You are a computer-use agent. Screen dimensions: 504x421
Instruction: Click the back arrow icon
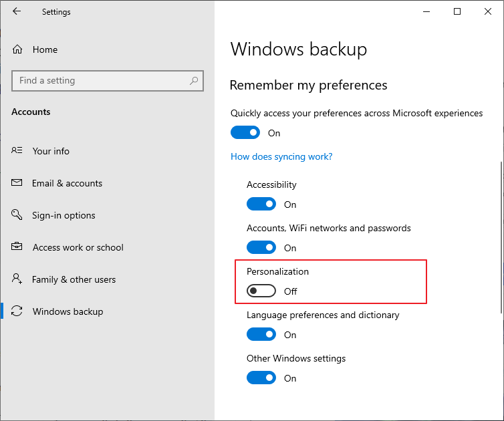coord(17,11)
